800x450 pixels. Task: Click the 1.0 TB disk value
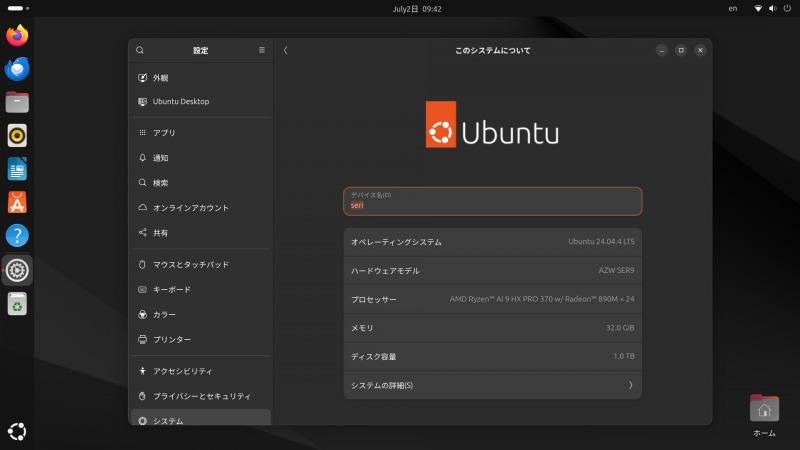[x=623, y=356]
